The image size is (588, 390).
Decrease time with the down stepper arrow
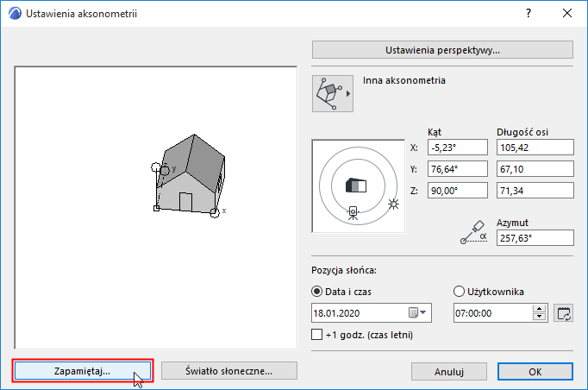(539, 317)
